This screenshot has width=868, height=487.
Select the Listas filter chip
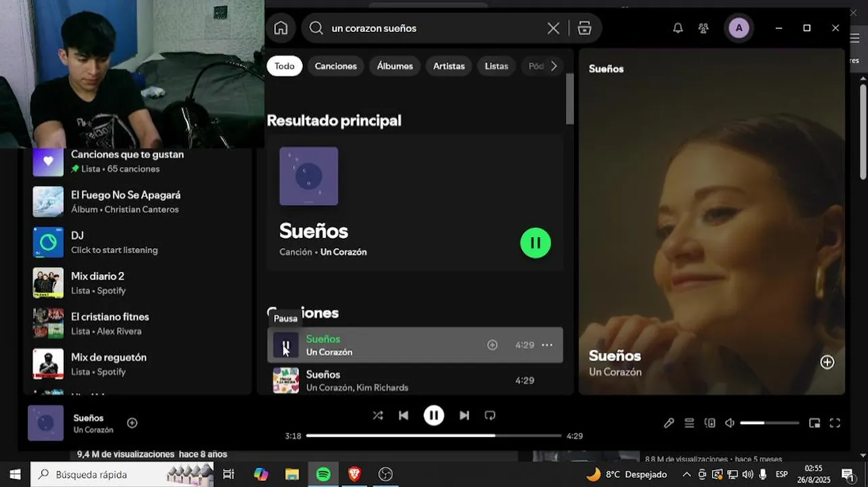pos(496,66)
